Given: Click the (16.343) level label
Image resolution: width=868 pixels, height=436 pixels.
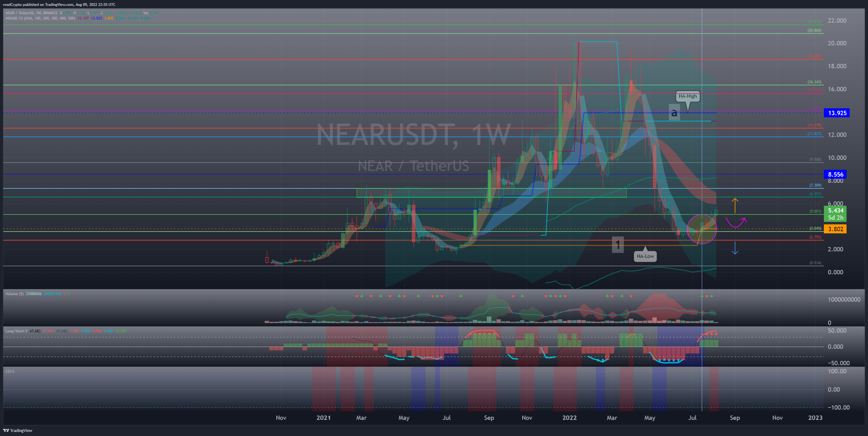Looking at the screenshot, I should (x=814, y=82).
